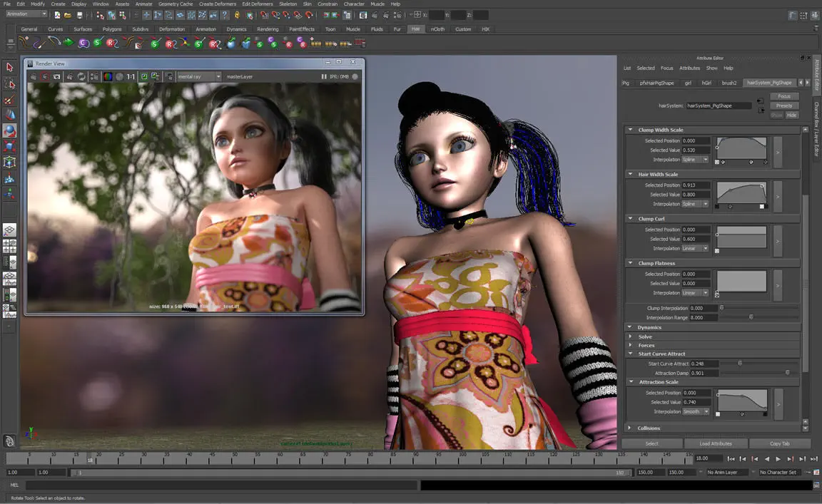
Task: Switch to the Hair shelf tab
Action: pos(416,29)
